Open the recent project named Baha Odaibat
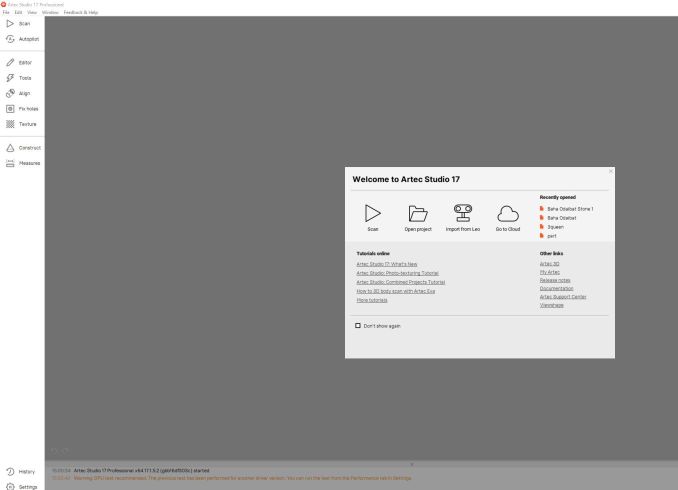Screen dimensions: 678x490 558,218
